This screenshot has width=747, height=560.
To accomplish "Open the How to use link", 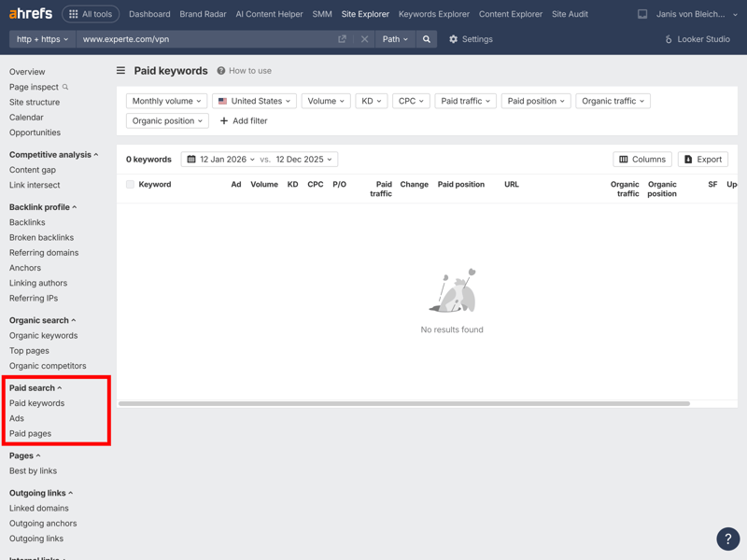I will click(245, 71).
